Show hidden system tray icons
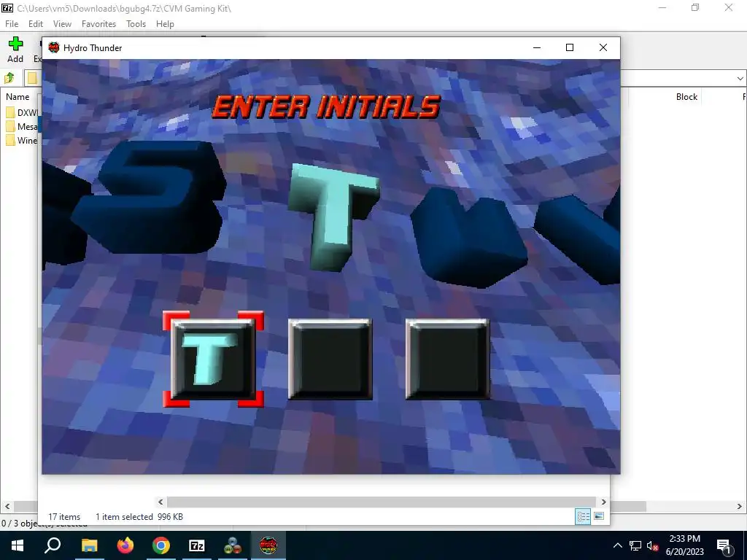 (617, 545)
